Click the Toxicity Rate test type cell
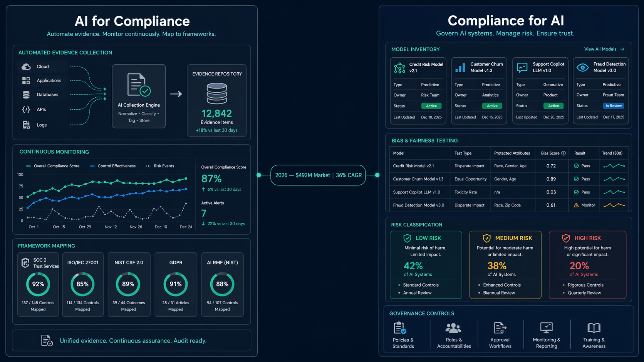This screenshot has height=362, width=644. click(466, 192)
